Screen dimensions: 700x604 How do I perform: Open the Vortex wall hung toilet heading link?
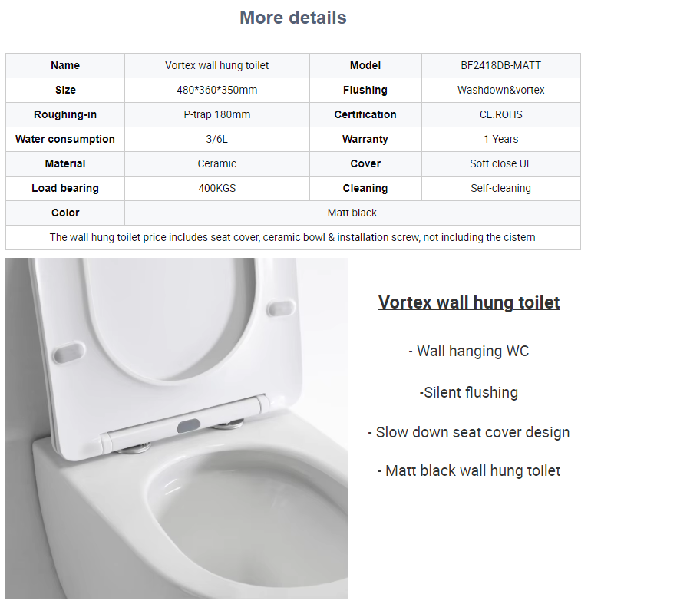[x=469, y=302]
